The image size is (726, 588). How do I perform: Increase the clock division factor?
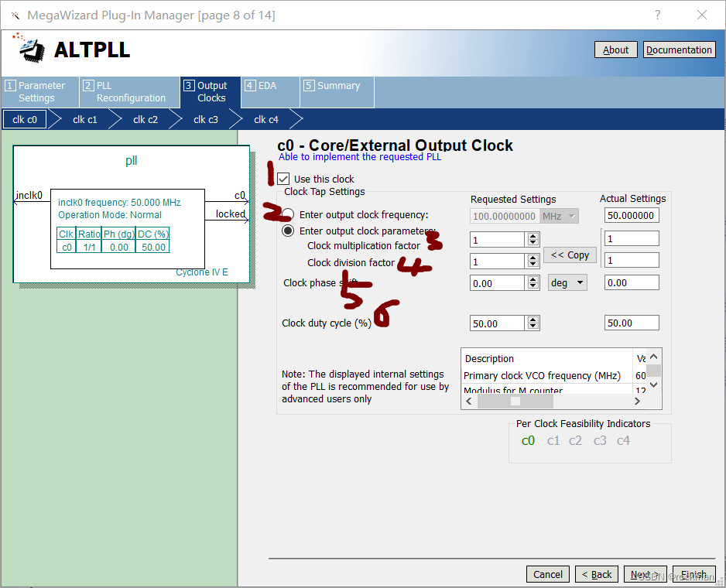pos(533,258)
